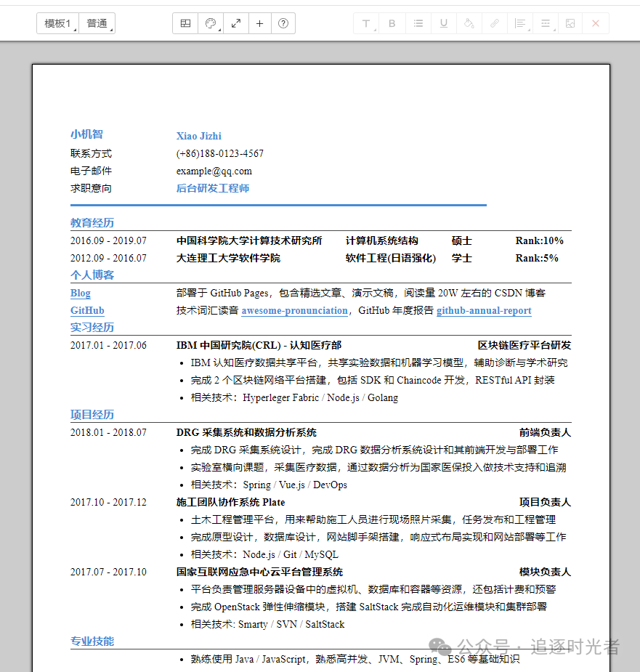The image size is (640, 672).
Task: Click the fullscreen expand arrows icon
Action: (235, 23)
